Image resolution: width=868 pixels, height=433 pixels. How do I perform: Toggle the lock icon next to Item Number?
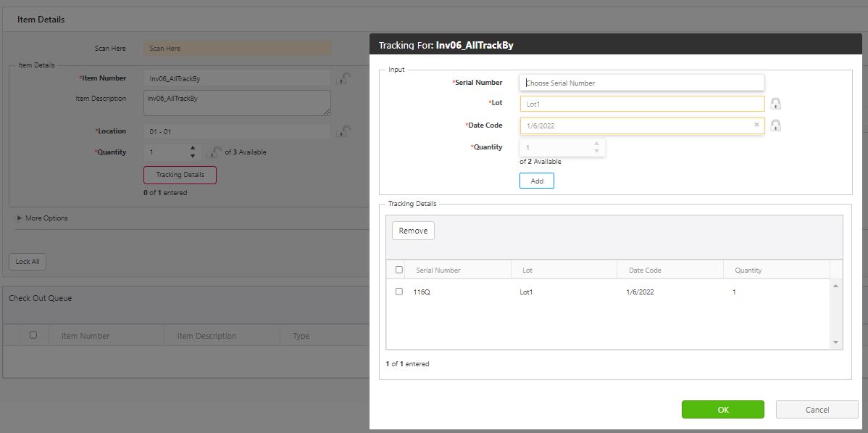pos(345,78)
